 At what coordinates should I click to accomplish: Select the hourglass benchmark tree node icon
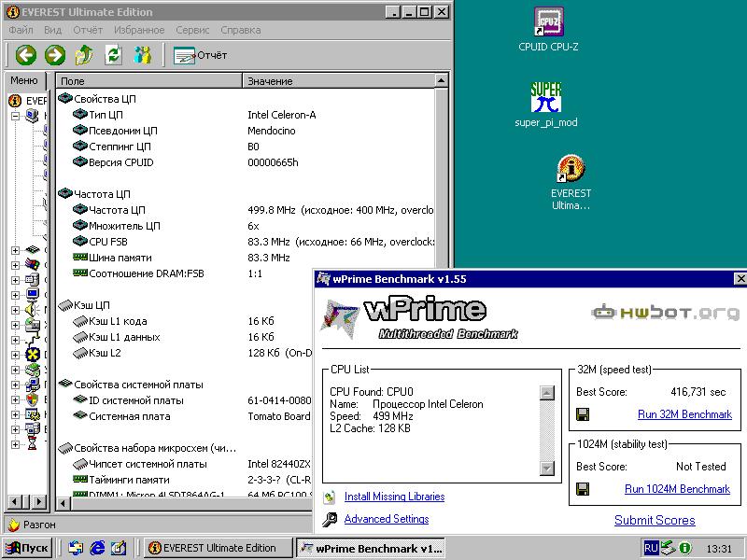click(x=33, y=444)
